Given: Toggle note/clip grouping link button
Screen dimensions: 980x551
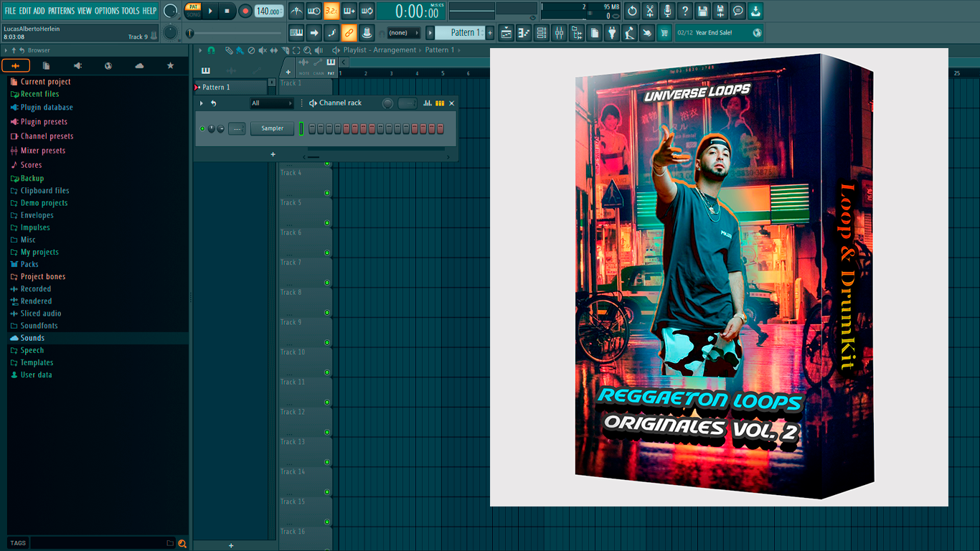Looking at the screenshot, I should tap(349, 33).
